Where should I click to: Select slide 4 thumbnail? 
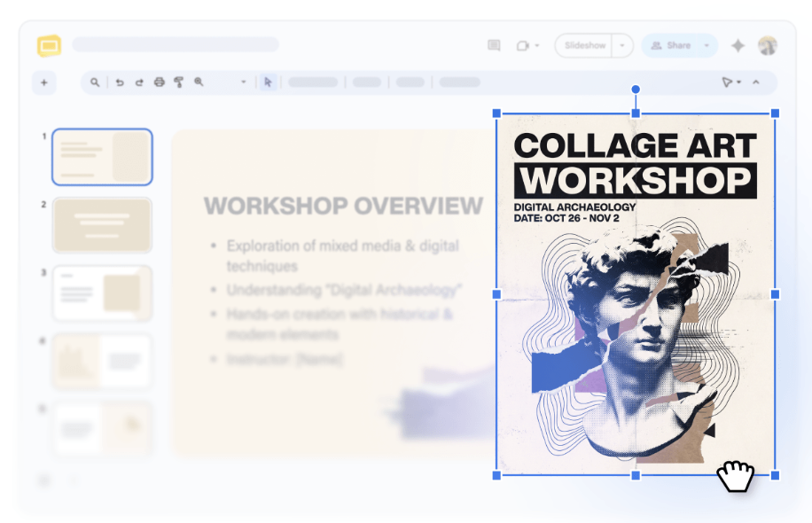click(x=102, y=362)
